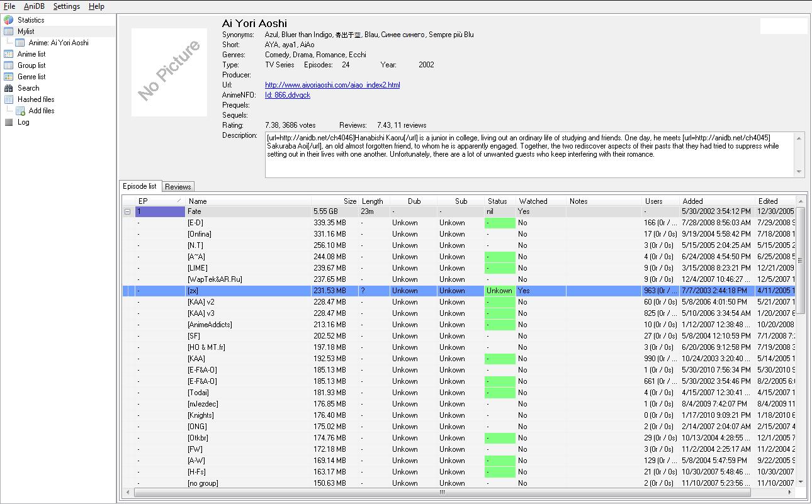Viewport: 812px width, 504px height.
Task: Select the Mylist icon in sidebar
Action: tap(9, 31)
